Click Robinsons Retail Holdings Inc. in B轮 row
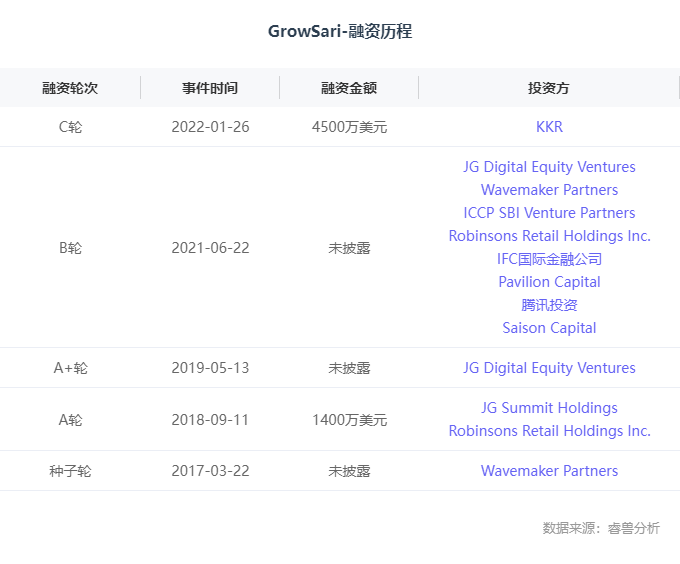Screen dimensions: 680x564 click(x=549, y=236)
